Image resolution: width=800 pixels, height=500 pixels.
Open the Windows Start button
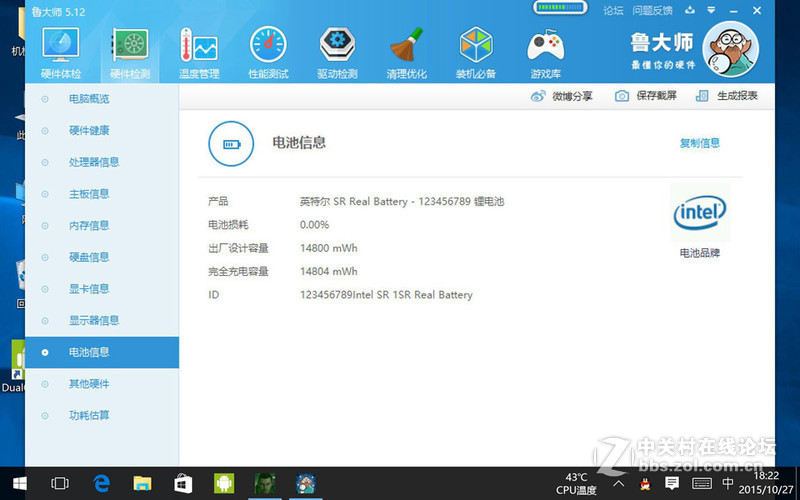(x=20, y=483)
